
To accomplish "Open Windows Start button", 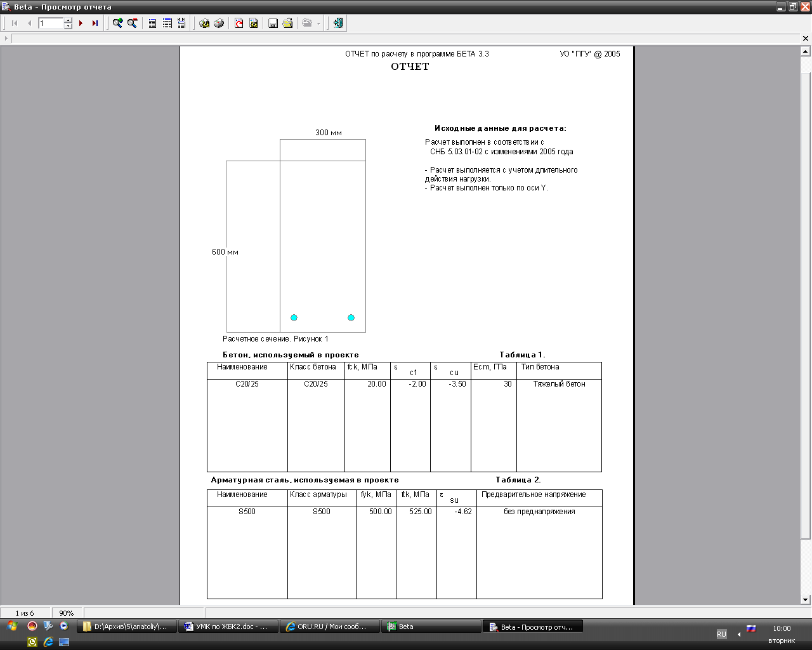I will pyautogui.click(x=12, y=627).
